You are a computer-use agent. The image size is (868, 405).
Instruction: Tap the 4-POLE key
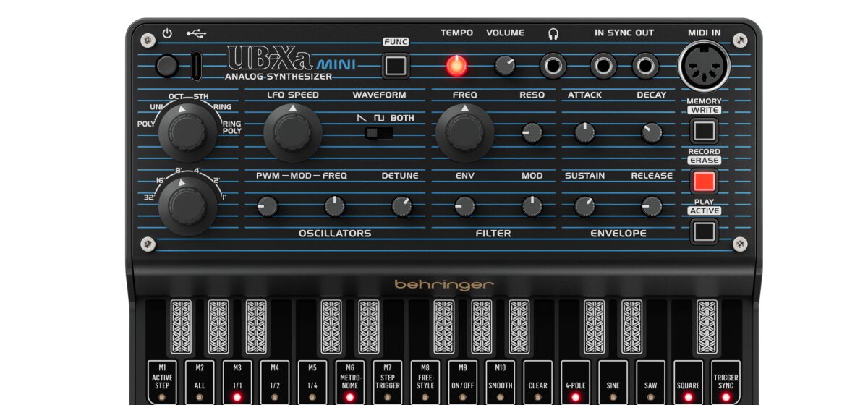[x=576, y=383]
